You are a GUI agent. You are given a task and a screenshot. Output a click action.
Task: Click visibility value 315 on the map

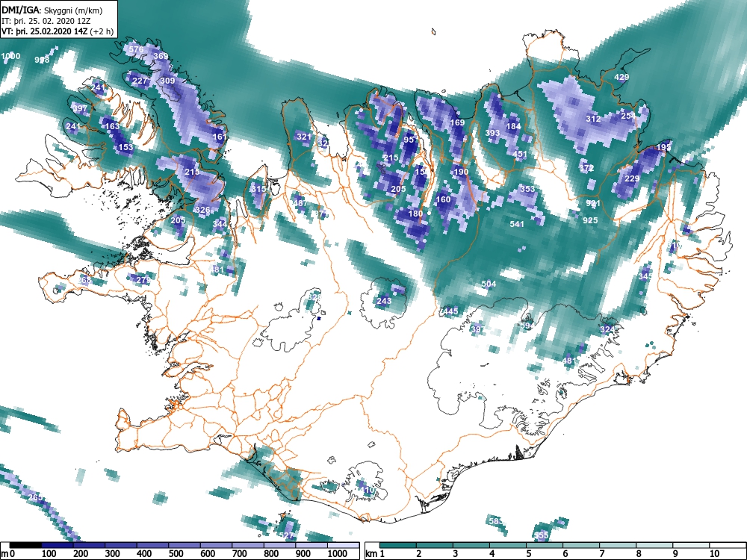(258, 189)
